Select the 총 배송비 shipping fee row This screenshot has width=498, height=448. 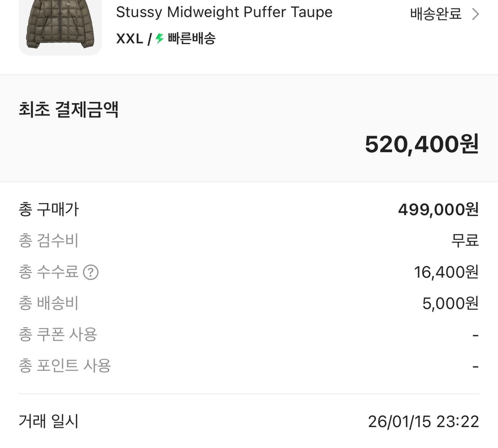pos(49,303)
